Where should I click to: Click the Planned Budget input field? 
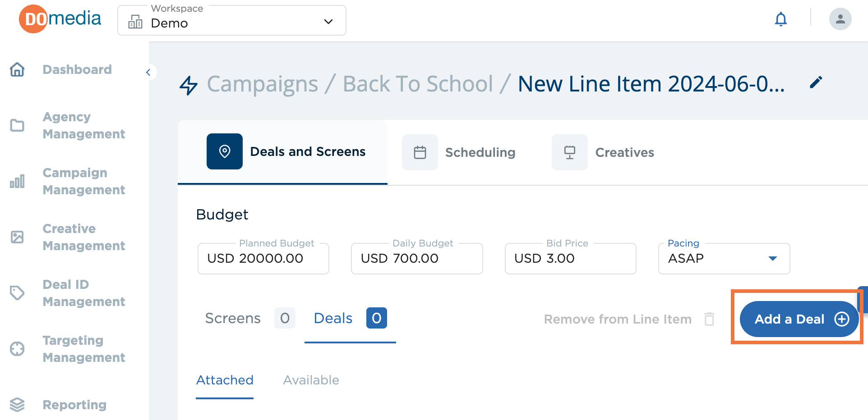coord(263,258)
